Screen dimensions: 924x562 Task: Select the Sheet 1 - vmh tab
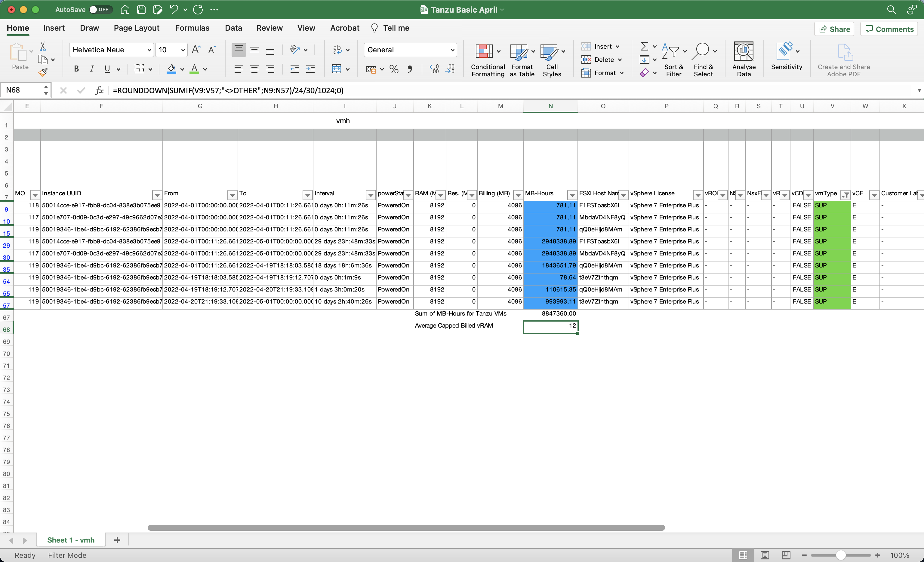[x=70, y=540]
